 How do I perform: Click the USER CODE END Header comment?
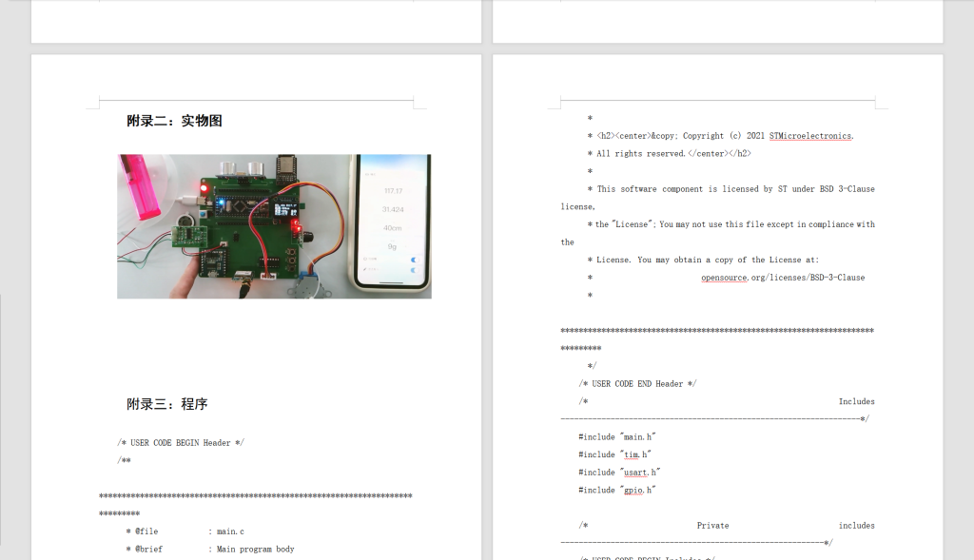637,384
